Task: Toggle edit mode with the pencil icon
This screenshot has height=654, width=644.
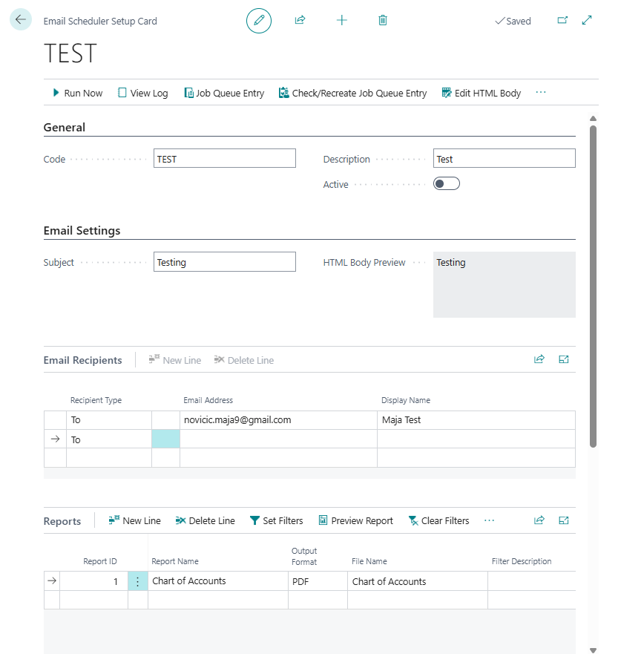Action: [258, 21]
